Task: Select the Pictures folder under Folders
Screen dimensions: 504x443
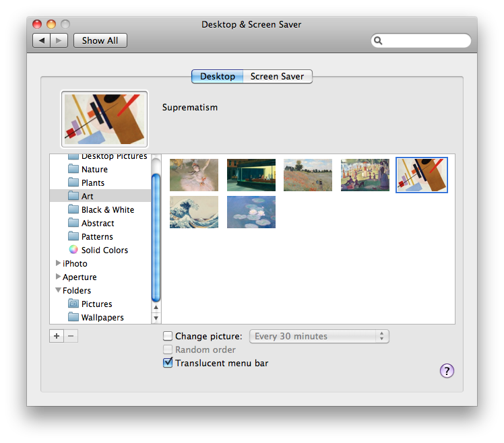Action: (x=100, y=304)
